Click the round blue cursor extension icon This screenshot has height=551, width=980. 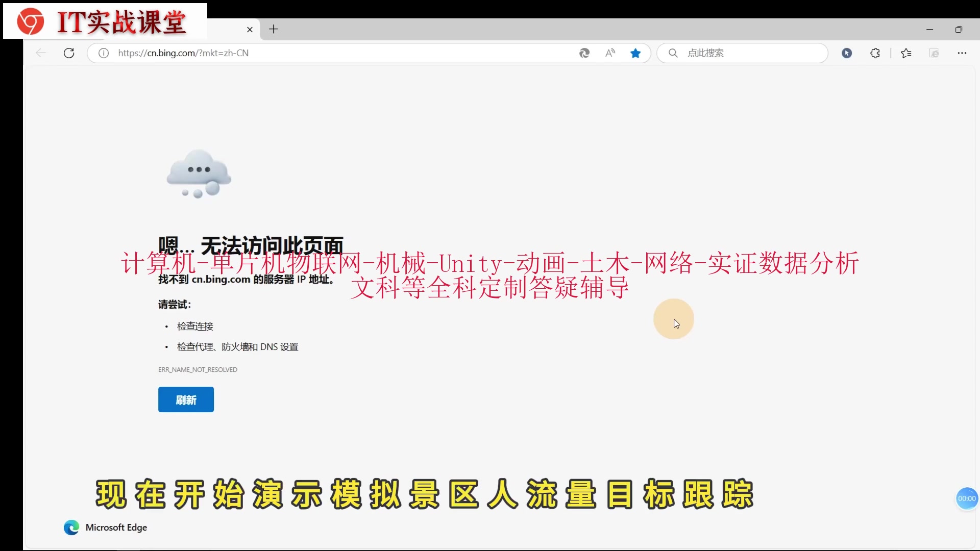pos(847,53)
